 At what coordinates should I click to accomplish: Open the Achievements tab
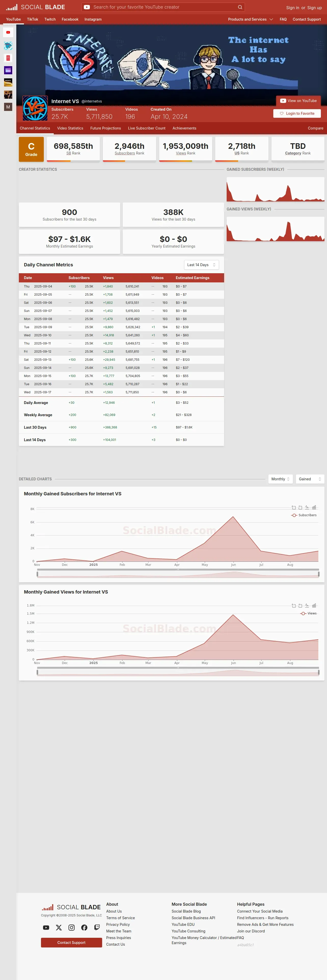click(x=184, y=128)
